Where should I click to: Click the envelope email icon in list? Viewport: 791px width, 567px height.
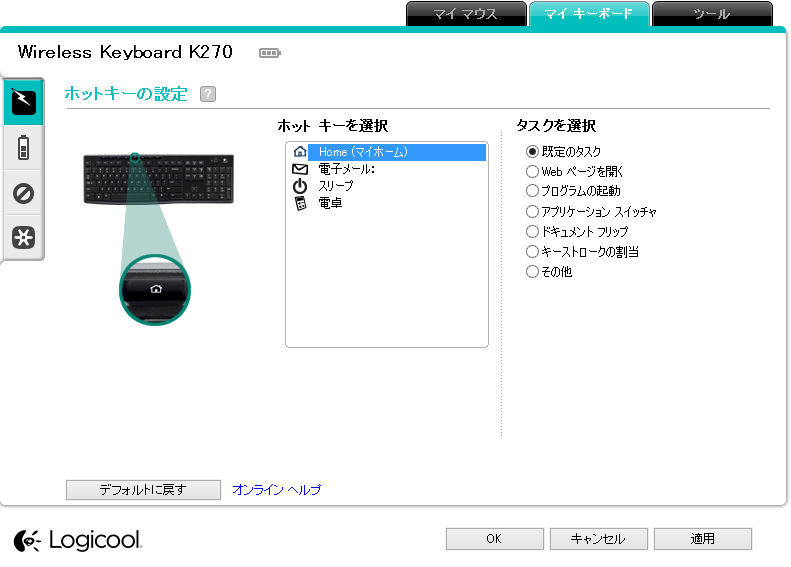click(300, 169)
